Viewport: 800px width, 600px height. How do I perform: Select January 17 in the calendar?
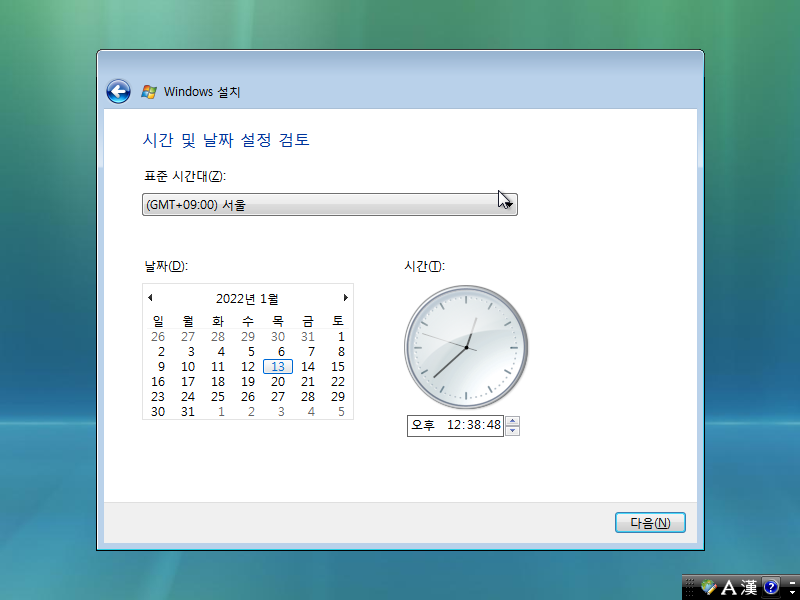tap(188, 382)
